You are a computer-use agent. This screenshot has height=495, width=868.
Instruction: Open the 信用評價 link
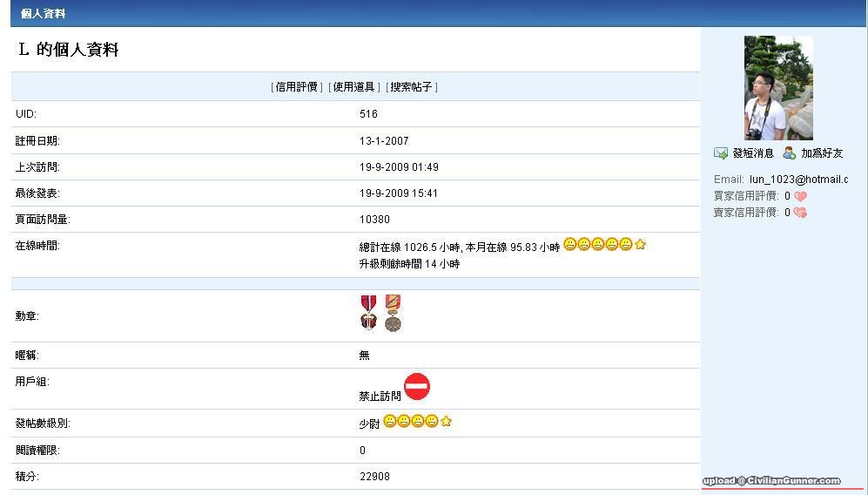point(297,87)
